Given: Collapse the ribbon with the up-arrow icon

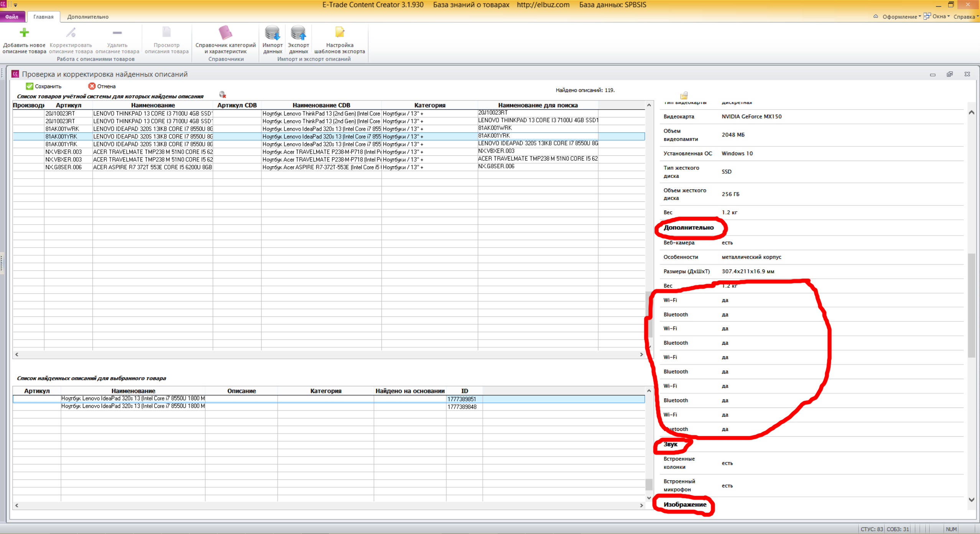Looking at the screenshot, I should pos(876,16).
